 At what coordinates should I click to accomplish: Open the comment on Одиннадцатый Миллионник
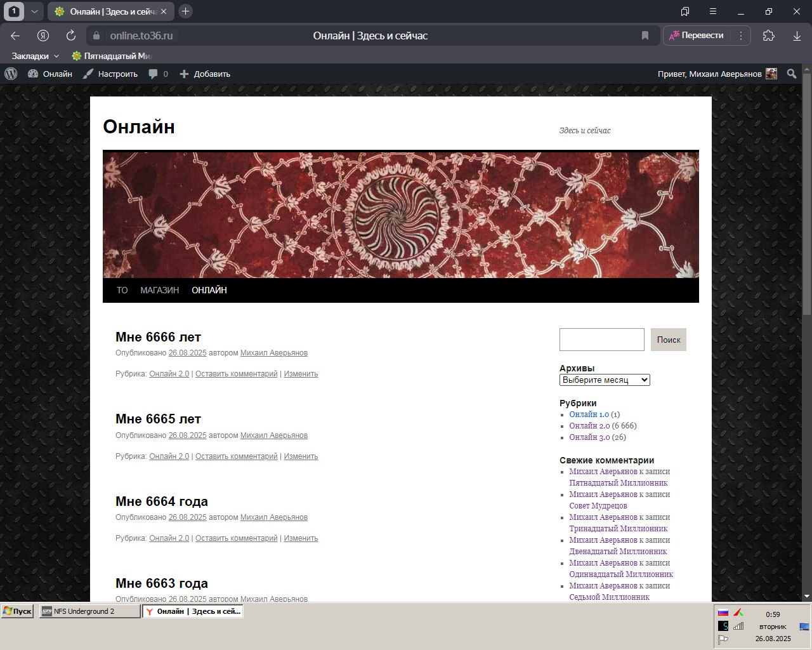tap(621, 574)
